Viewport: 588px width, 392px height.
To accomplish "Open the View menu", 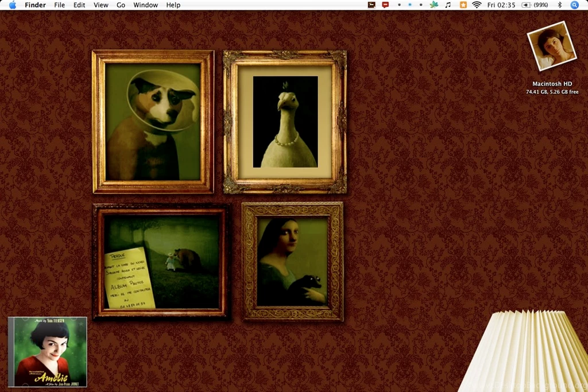I will click(101, 5).
